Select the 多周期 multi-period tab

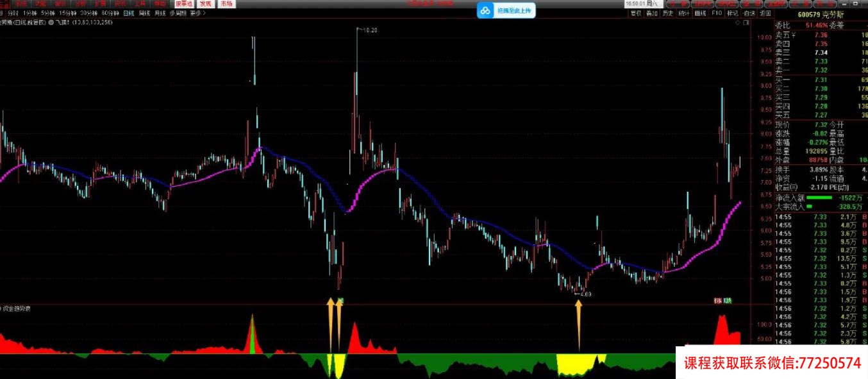[x=179, y=13]
